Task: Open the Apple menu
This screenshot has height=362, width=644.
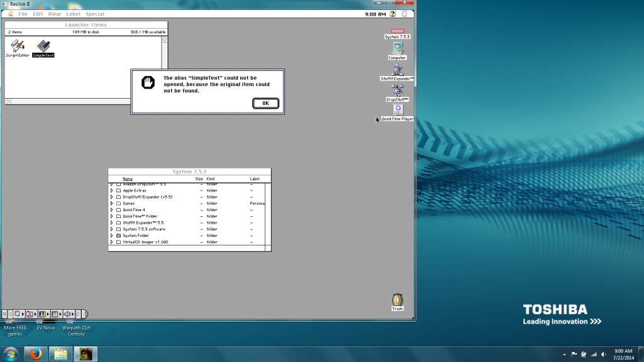Action: [x=11, y=14]
